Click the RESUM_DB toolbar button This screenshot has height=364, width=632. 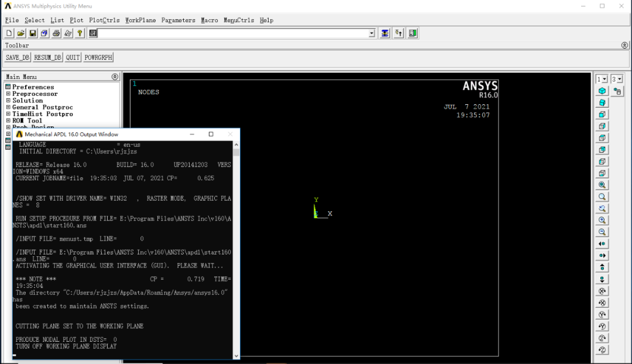click(47, 58)
